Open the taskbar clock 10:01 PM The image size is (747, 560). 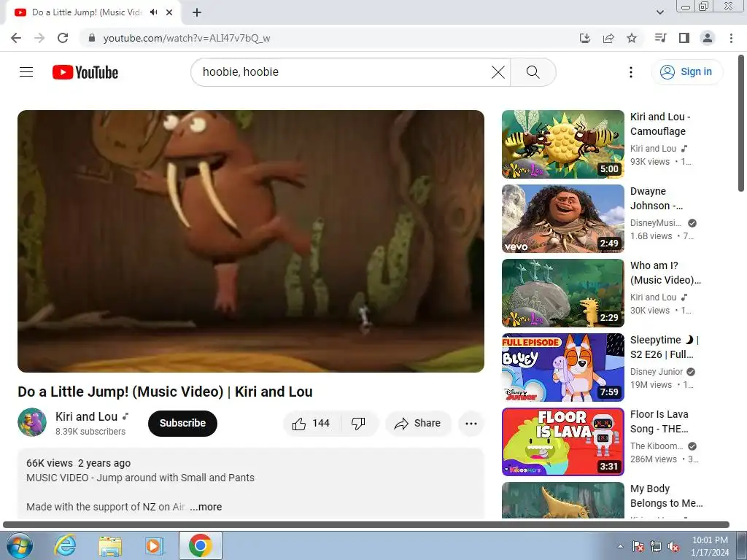click(710, 546)
